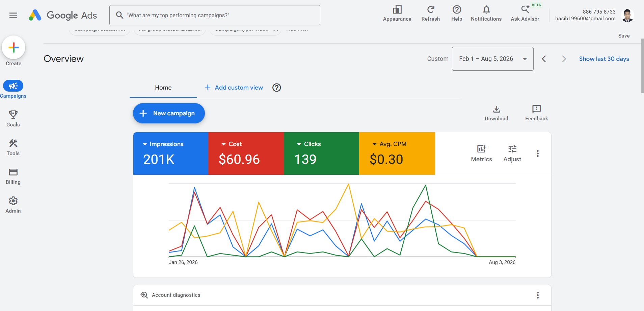Image resolution: width=644 pixels, height=311 pixels.
Task: Go to Campaigns in sidebar
Action: (x=13, y=90)
